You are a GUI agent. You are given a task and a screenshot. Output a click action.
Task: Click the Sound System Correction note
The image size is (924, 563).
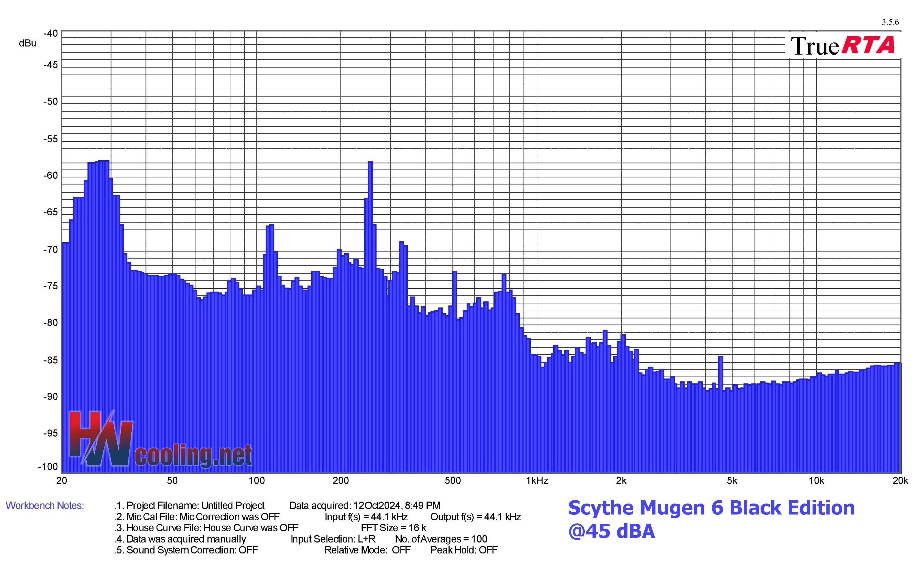186,550
